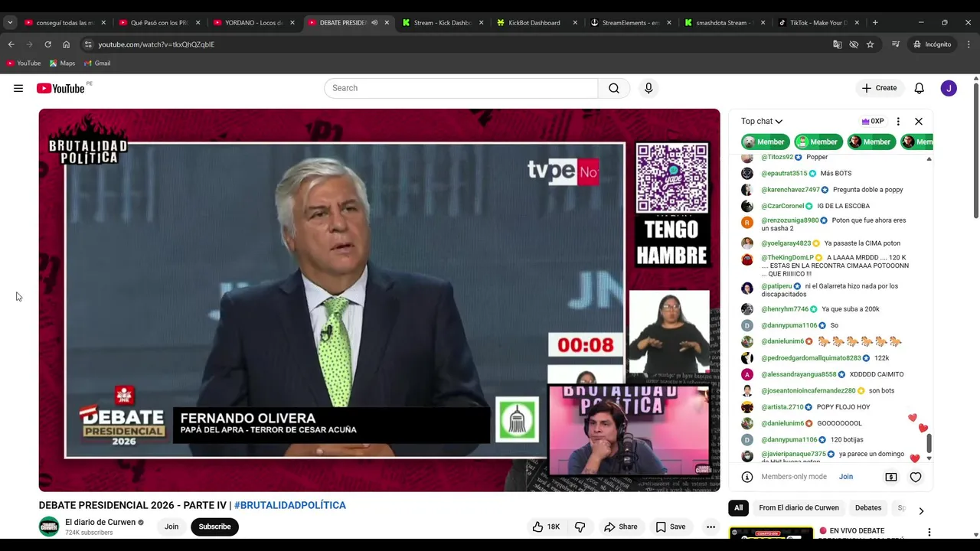Open a new browser tab

pyautogui.click(x=875, y=23)
